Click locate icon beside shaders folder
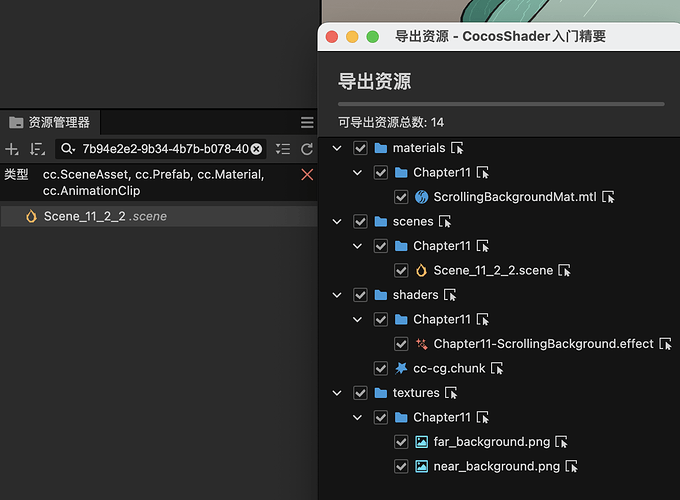The height and width of the screenshot is (500, 680). click(450, 295)
